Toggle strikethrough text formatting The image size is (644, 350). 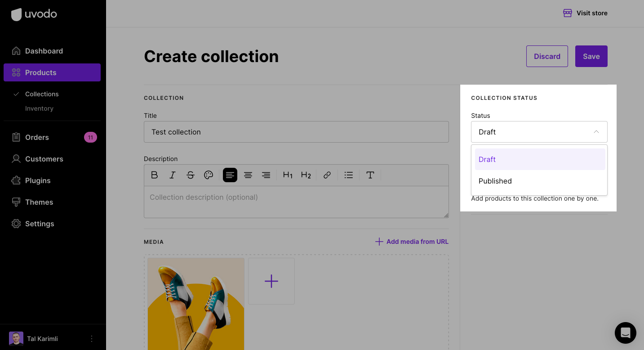pos(191,175)
